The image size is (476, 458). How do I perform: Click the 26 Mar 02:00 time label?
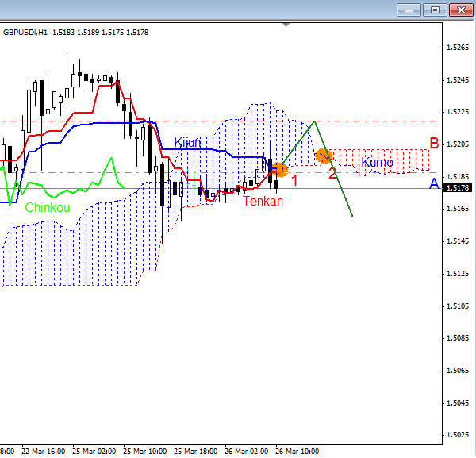(246, 452)
